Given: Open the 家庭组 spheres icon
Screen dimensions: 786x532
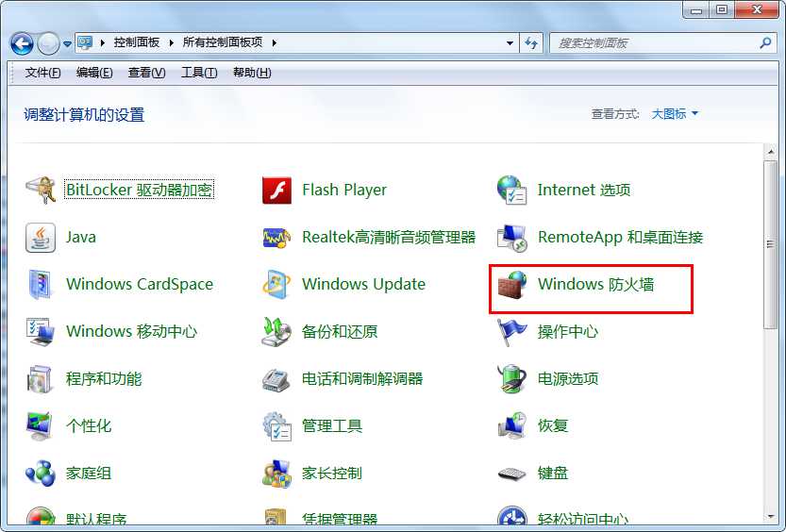Looking at the screenshot, I should click(41, 474).
